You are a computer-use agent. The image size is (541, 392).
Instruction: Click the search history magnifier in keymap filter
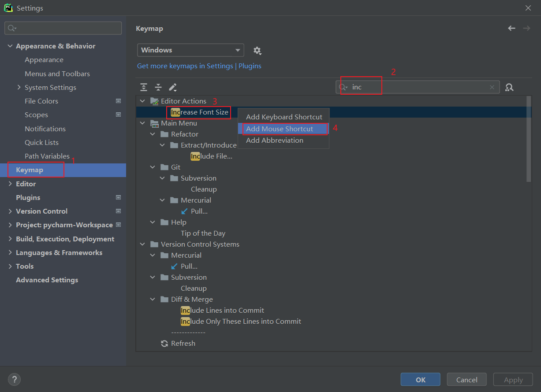pos(343,87)
